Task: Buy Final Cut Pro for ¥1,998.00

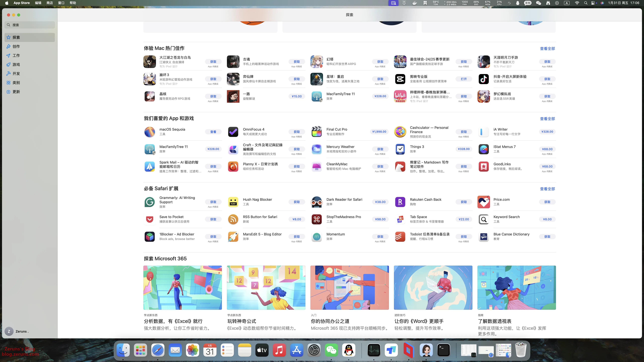Action: pos(379,132)
